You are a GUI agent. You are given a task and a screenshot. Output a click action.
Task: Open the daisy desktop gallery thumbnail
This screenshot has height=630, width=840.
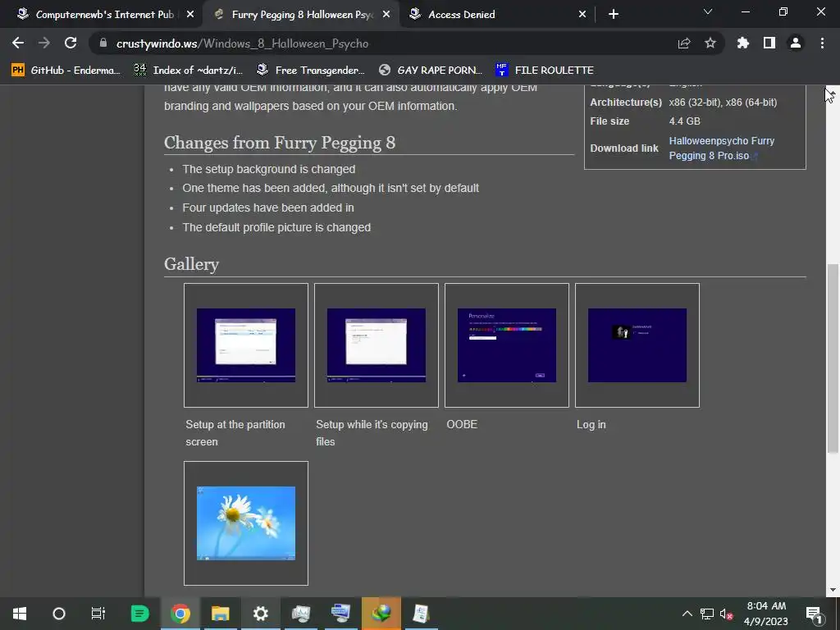point(246,523)
